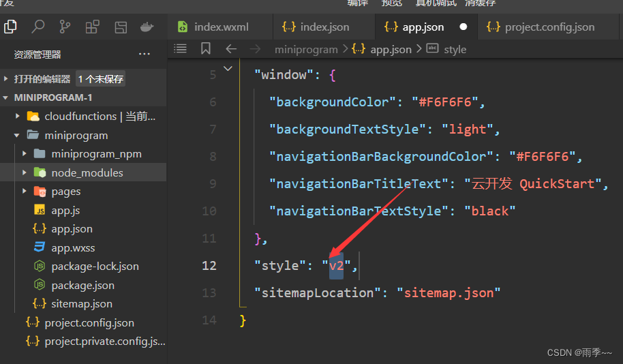Click the app.json breadcrumb segment
The image size is (623, 364).
[x=391, y=49]
